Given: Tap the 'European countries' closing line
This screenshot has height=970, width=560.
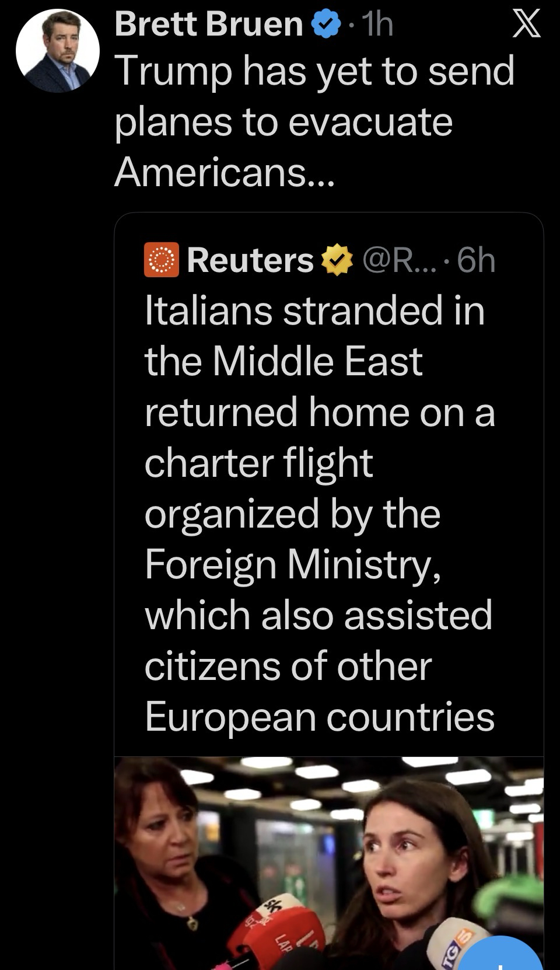Looking at the screenshot, I should tap(319, 717).
